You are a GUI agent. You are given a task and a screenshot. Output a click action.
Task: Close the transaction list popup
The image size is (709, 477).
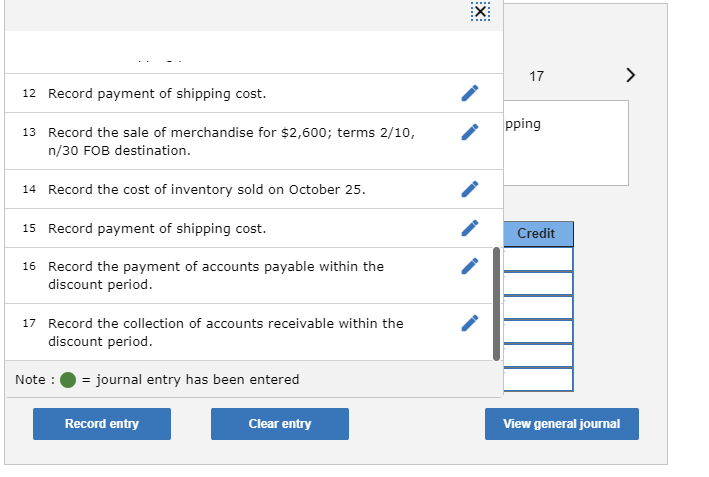pos(481,11)
